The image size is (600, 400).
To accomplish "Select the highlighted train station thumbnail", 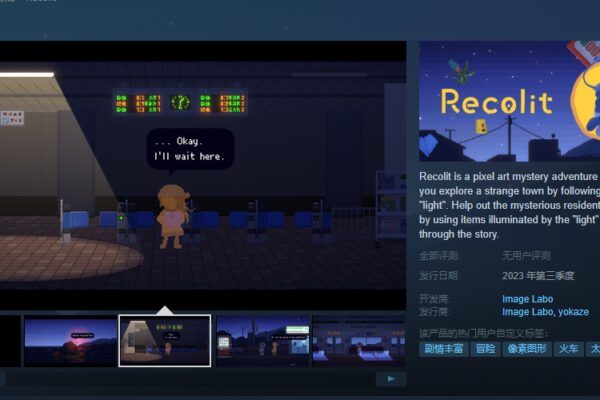I will tap(165, 341).
